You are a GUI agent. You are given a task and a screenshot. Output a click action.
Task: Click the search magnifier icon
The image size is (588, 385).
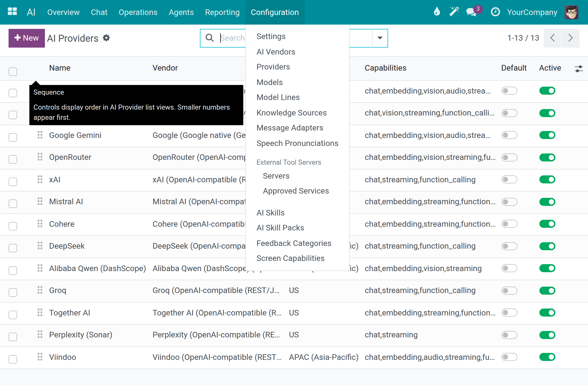[x=210, y=38]
